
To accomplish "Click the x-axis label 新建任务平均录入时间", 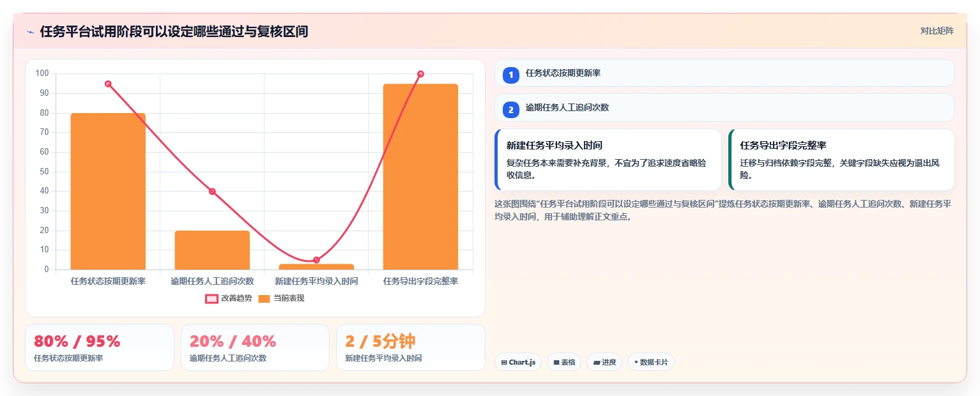I will pyautogui.click(x=316, y=281).
